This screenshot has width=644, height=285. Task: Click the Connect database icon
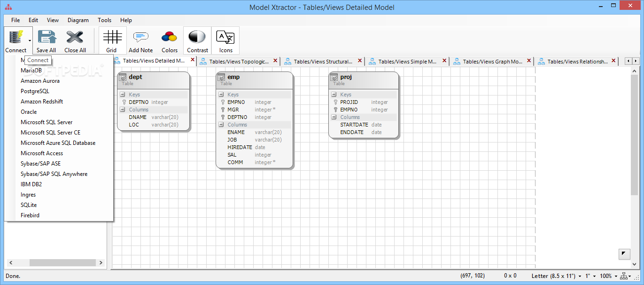click(16, 37)
